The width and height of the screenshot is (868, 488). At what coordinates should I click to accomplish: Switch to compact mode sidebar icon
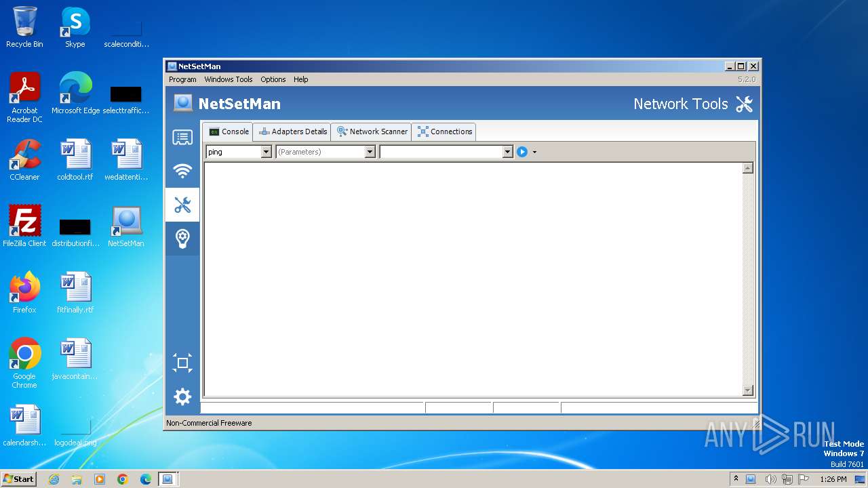coord(182,363)
